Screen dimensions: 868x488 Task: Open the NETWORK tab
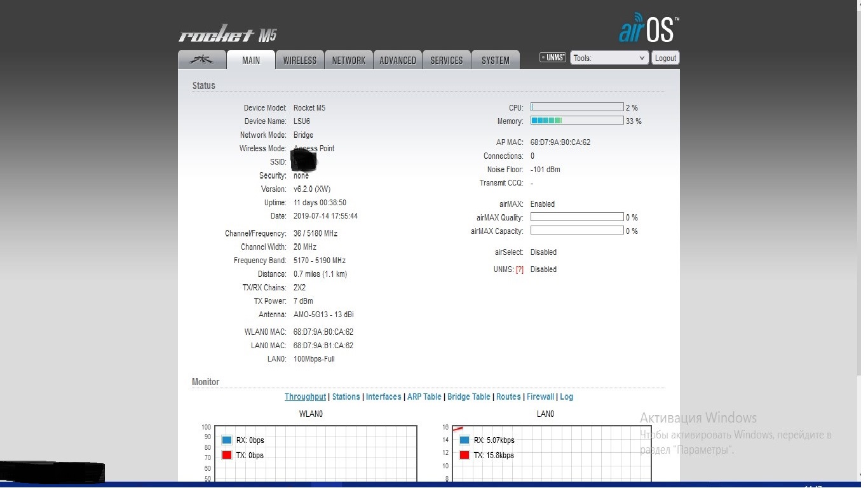[349, 60]
